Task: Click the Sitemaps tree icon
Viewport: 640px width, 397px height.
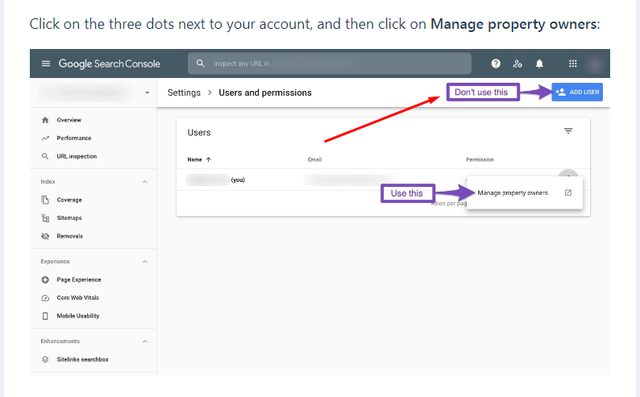Action: click(45, 218)
